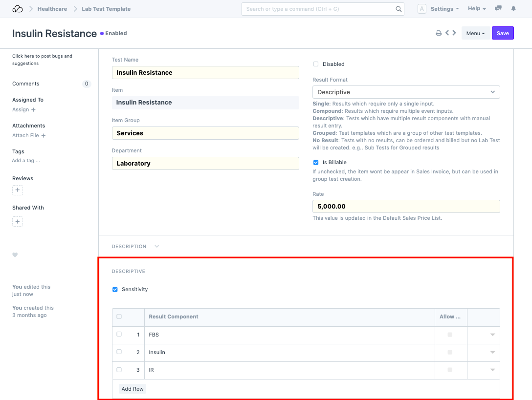
Task: Open the Settings menu
Action: click(x=444, y=9)
